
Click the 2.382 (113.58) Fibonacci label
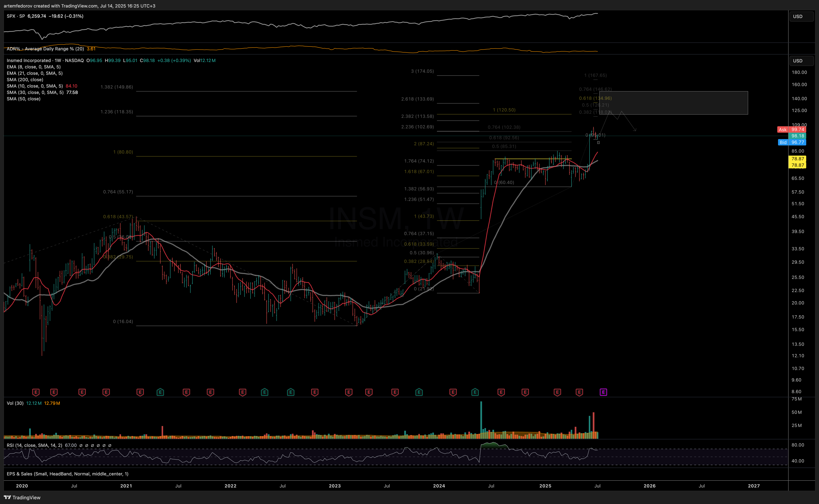click(418, 116)
